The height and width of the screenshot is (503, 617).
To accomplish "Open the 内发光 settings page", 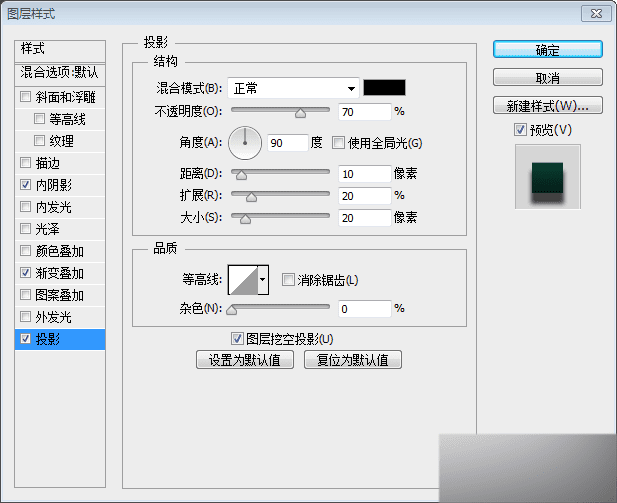I will click(54, 207).
